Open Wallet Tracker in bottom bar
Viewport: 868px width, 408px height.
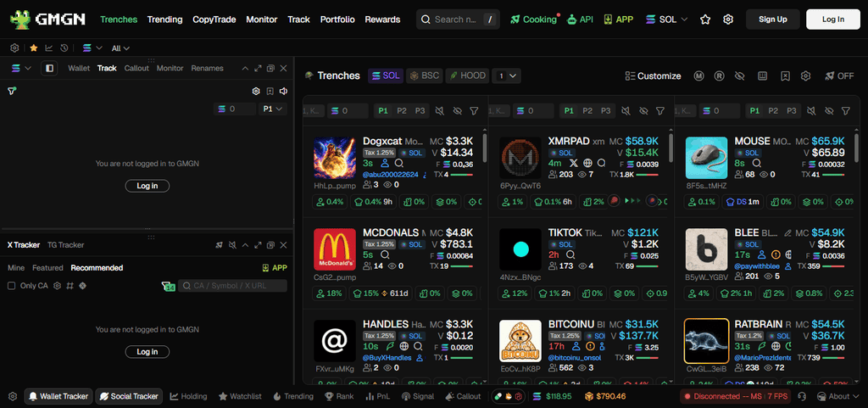[58, 396]
